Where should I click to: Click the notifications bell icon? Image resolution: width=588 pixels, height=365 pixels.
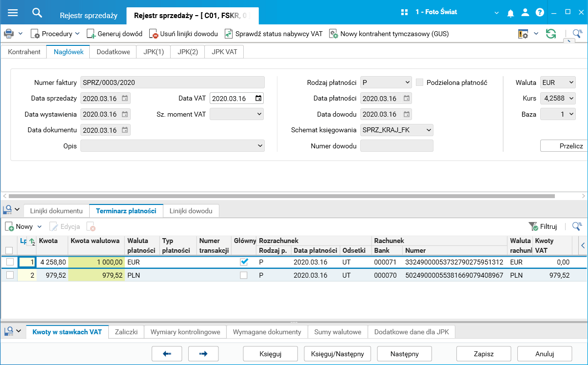[511, 13]
